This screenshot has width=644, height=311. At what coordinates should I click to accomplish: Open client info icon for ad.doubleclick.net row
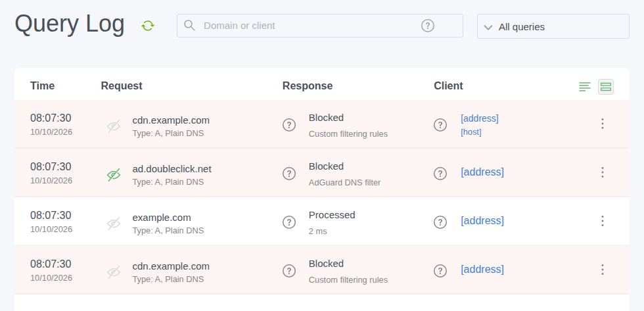click(440, 174)
